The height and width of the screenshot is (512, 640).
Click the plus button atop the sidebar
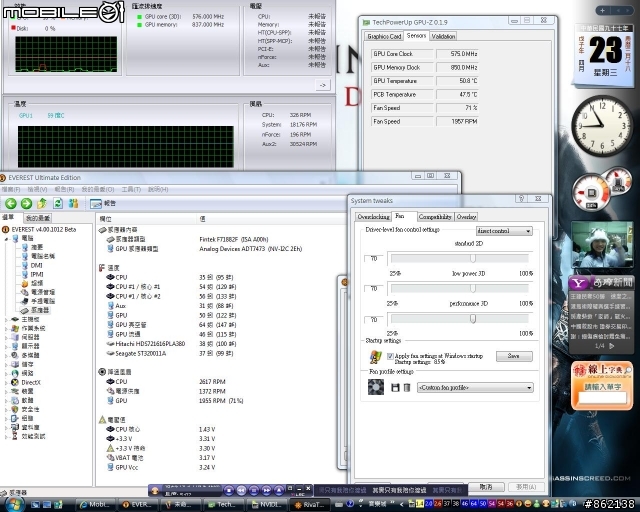click(602, 11)
